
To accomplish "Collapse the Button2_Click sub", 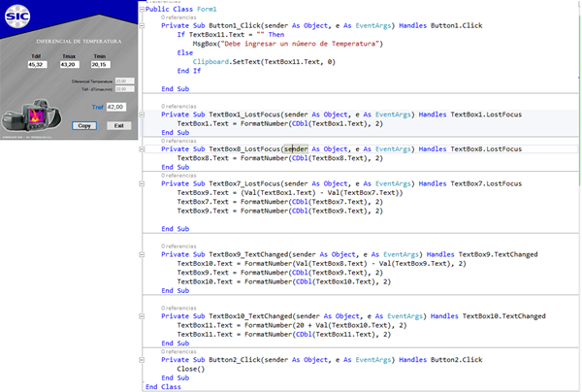I will 143,359.
